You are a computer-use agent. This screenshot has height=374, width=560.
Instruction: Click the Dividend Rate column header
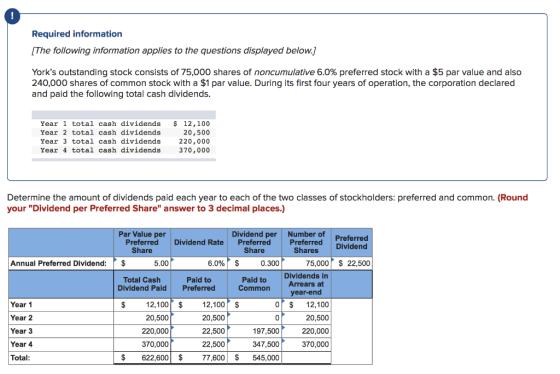(x=199, y=243)
